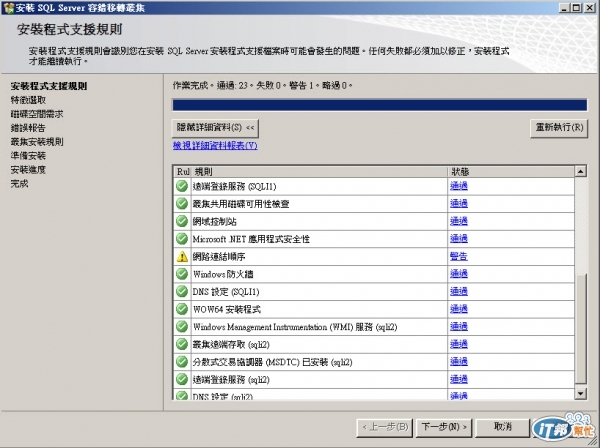This screenshot has width=600, height=448.
Task: Click rules list scroll down arrow
Action: point(580,393)
